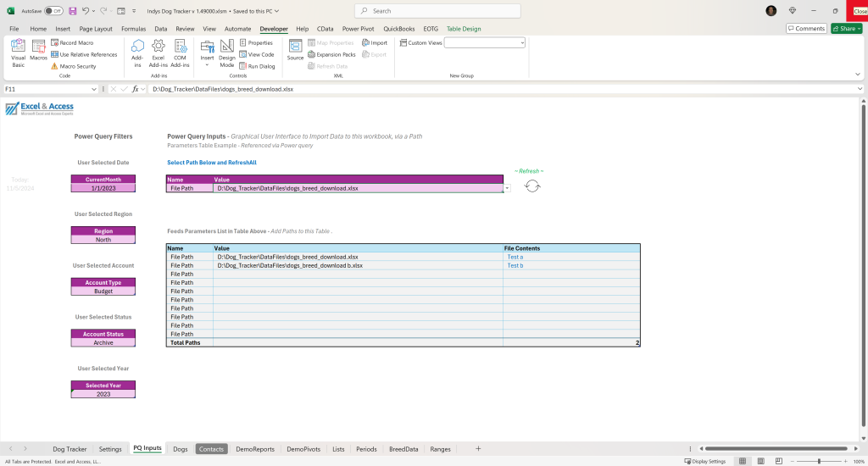Open the Macros dialog
Image resolution: width=868 pixels, height=466 pixels.
coord(38,50)
